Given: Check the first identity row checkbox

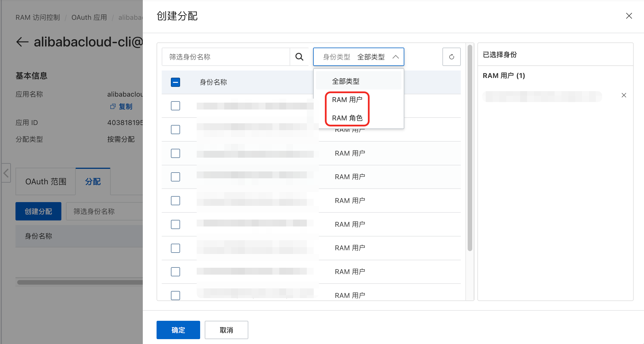Looking at the screenshot, I should click(x=175, y=106).
